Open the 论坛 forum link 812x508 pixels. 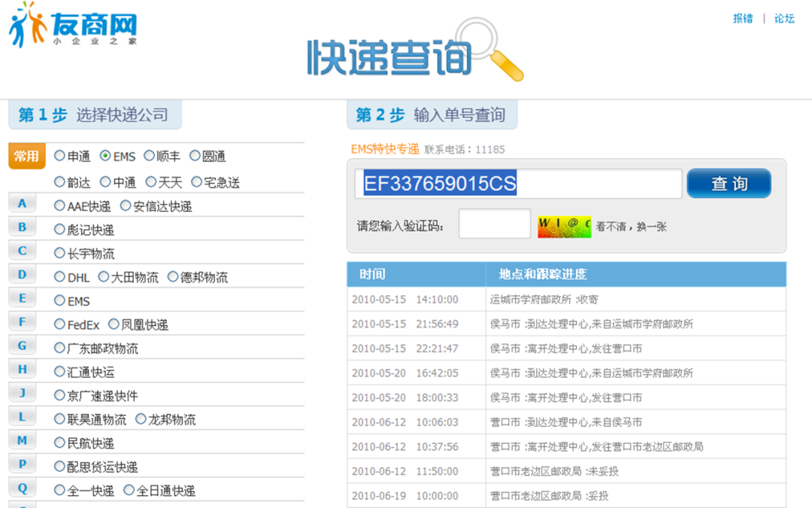(x=784, y=19)
